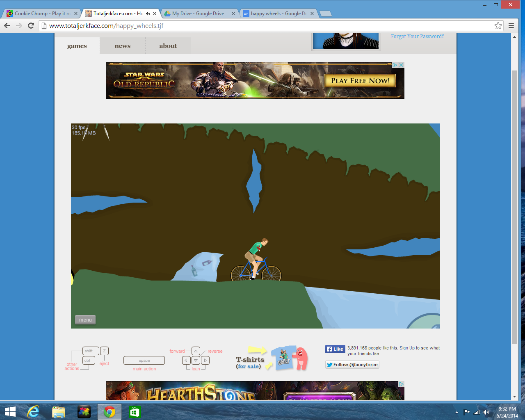The height and width of the screenshot is (420, 525).
Task: Open the games site tab
Action: (x=77, y=46)
